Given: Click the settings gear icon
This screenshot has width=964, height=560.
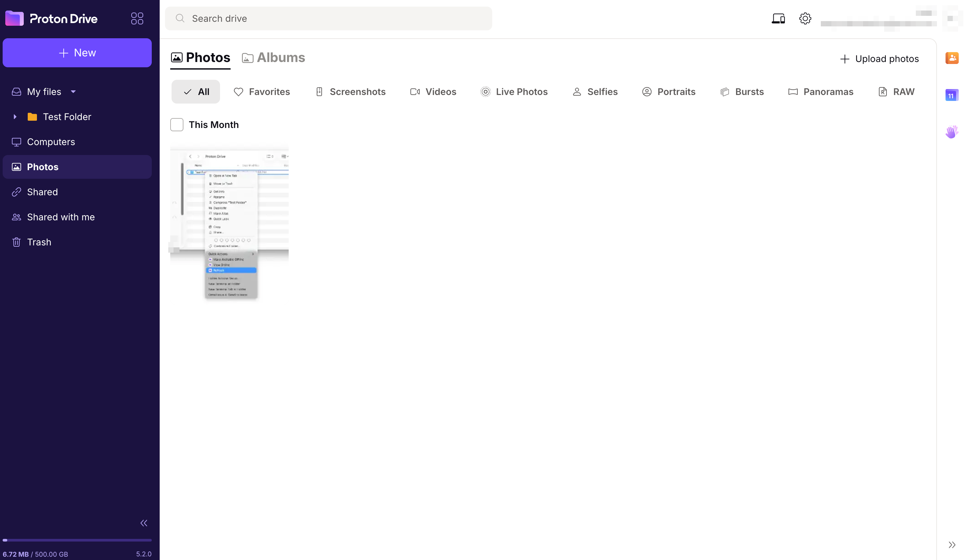Looking at the screenshot, I should coord(805,18).
